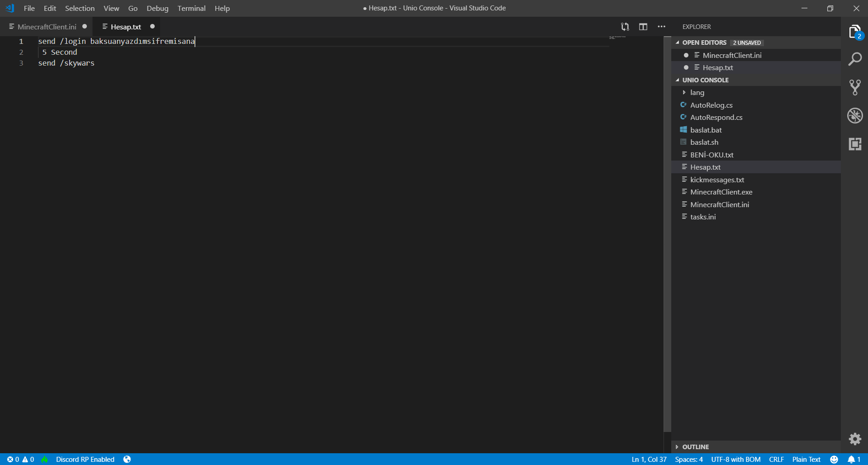868x465 pixels.
Task: Change Plain Text language mode
Action: tap(806, 459)
